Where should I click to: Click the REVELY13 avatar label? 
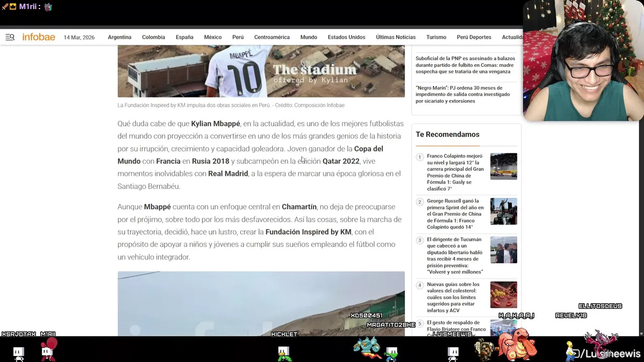click(571, 316)
